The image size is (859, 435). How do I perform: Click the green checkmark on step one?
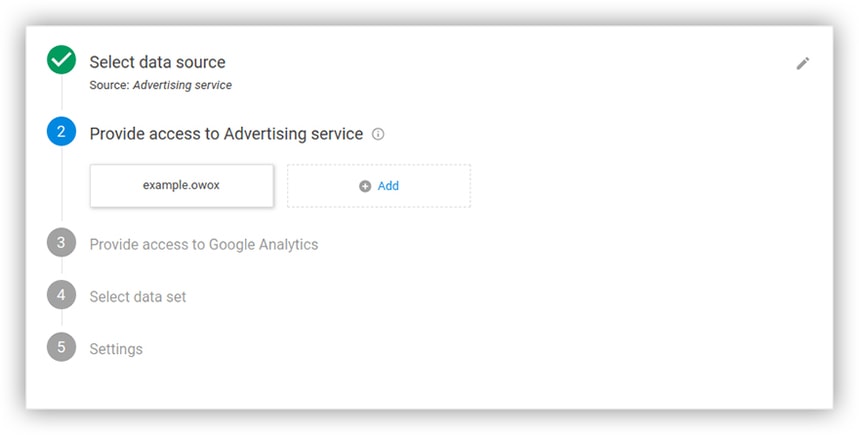61,61
